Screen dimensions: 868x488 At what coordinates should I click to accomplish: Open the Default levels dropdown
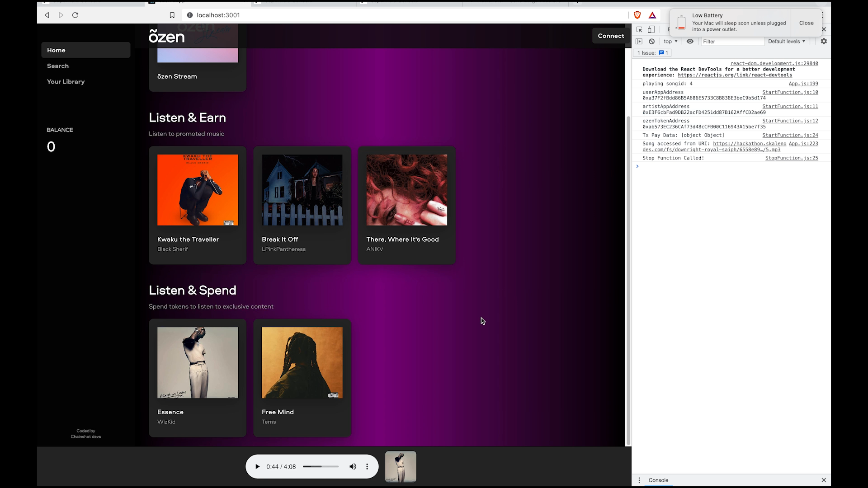787,41
